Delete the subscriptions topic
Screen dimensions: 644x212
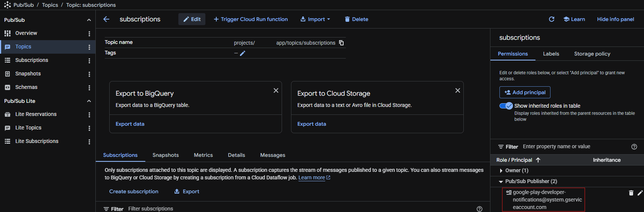pyautogui.click(x=356, y=19)
